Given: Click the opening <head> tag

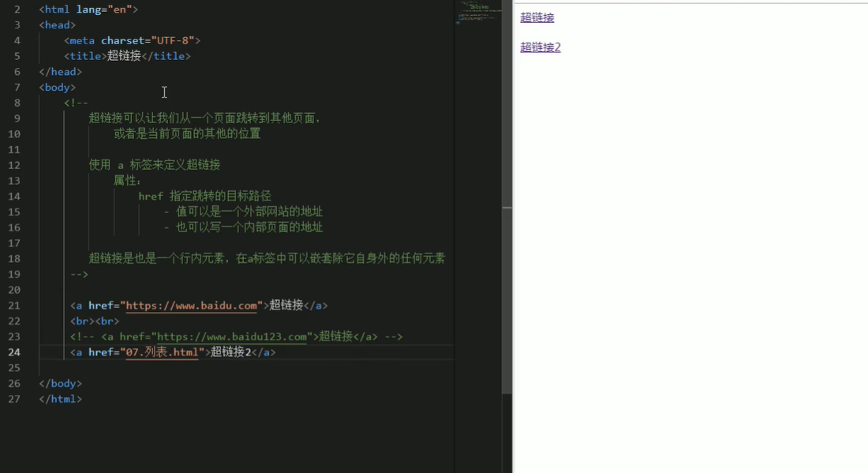Looking at the screenshot, I should click(x=57, y=25).
